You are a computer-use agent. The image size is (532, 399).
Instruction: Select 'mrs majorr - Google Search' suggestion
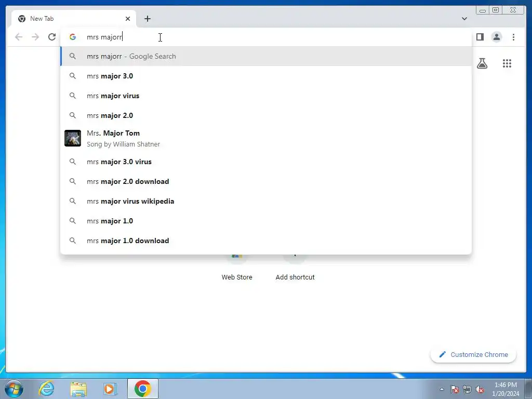pos(266,56)
